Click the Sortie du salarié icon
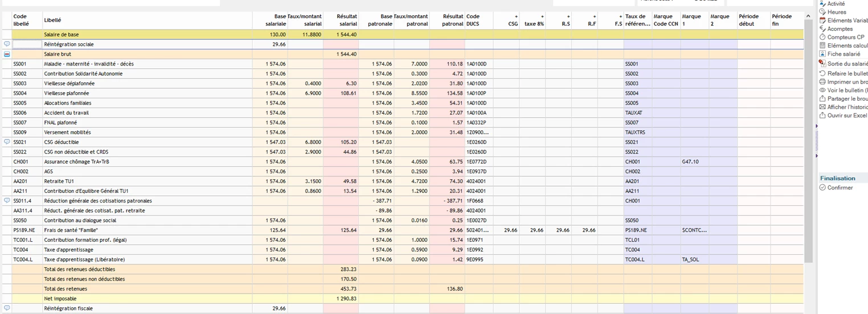 tap(822, 64)
